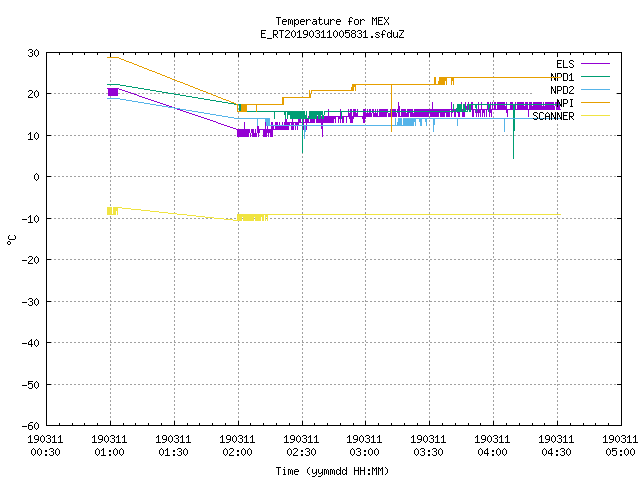Click the orange NPI legend line sample
640x480 pixels.
[x=595, y=102]
